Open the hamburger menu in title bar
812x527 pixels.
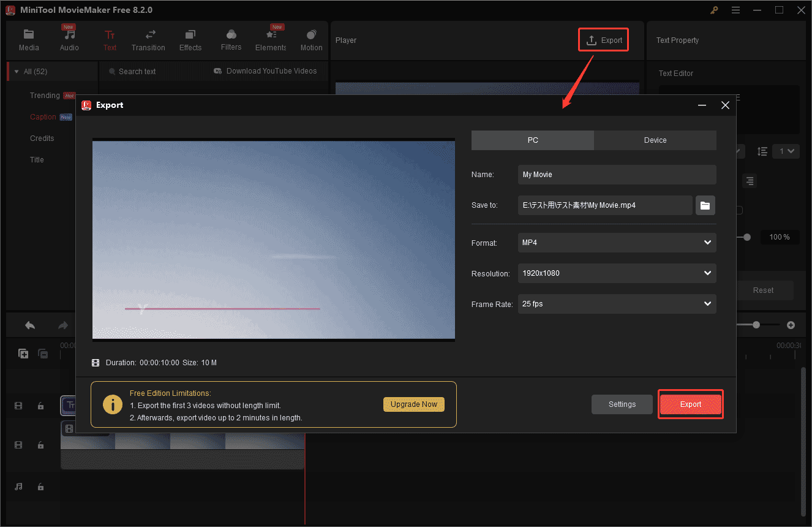(735, 10)
